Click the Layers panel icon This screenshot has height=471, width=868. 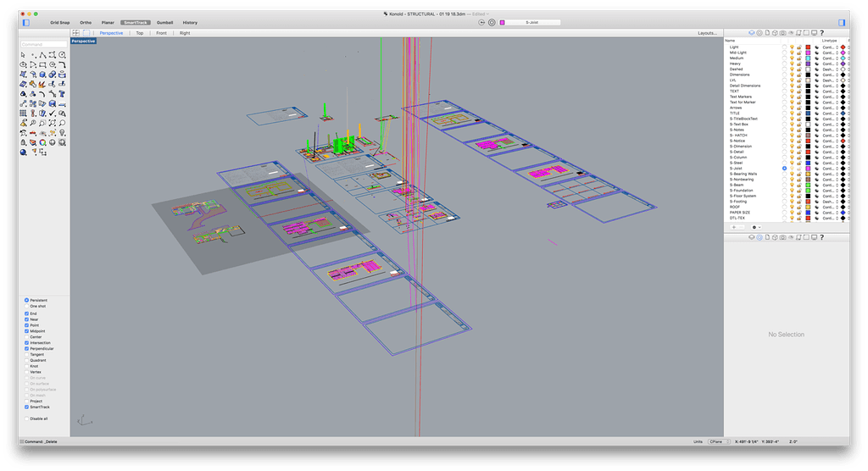tap(751, 32)
